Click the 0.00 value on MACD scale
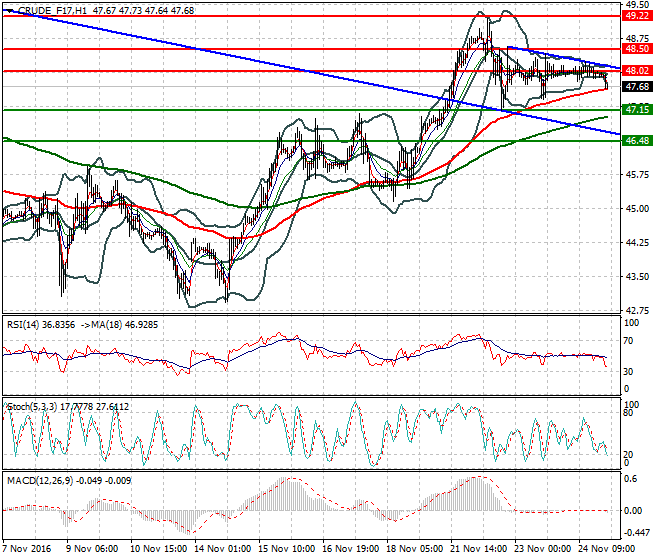 [x=633, y=511]
